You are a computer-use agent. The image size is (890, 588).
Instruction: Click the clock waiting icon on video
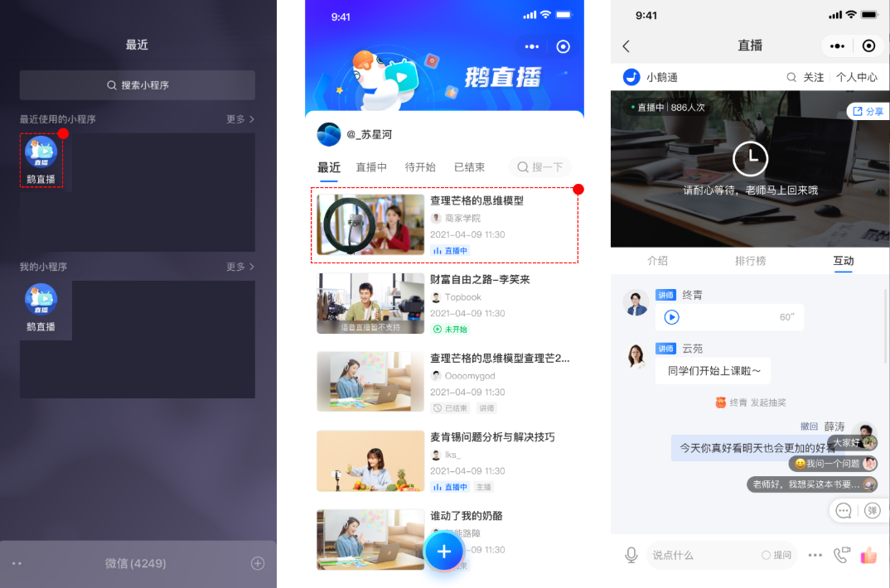coord(751,159)
